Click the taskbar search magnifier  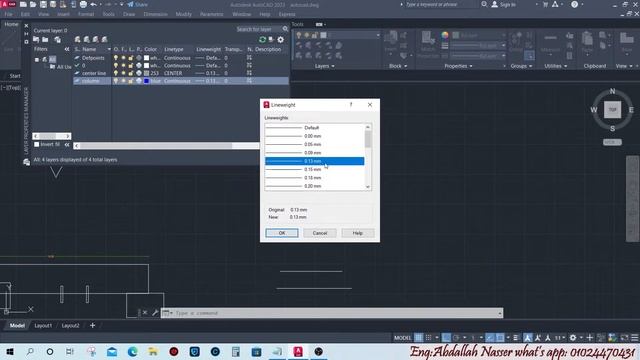point(30,351)
